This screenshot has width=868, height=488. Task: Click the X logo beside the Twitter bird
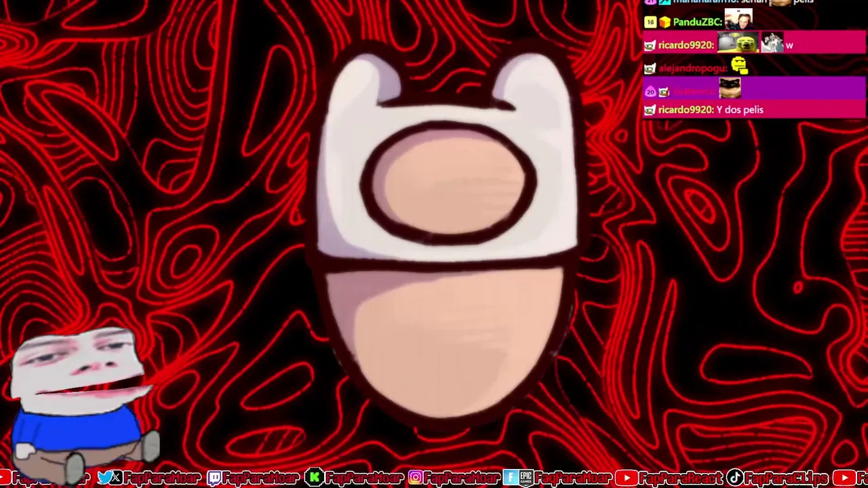tap(117, 478)
